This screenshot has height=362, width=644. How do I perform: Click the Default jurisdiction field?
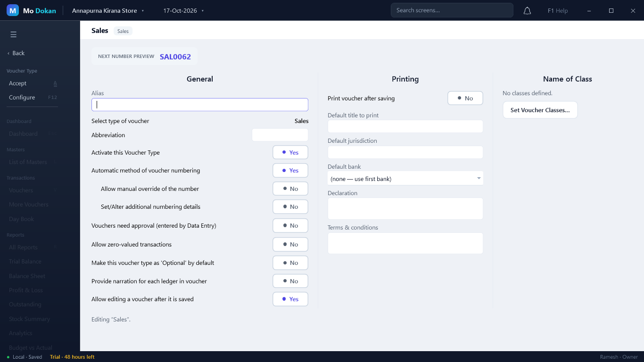(405, 152)
